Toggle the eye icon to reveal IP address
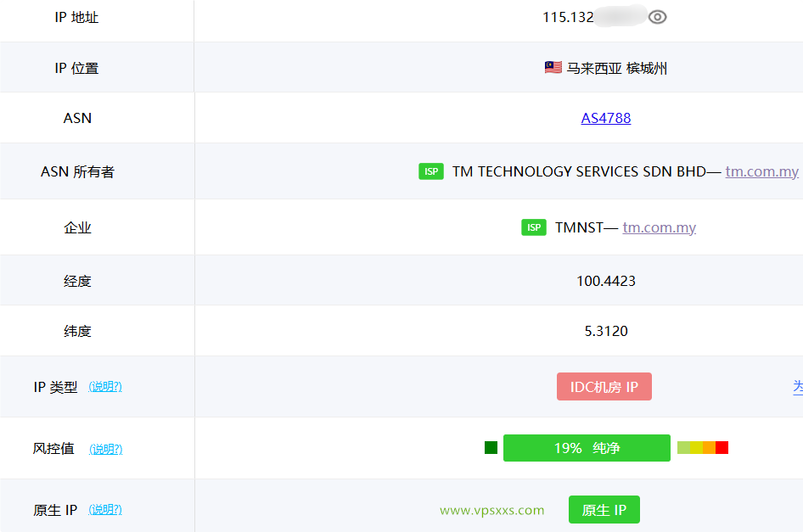Viewport: 803px width, 532px height. [657, 17]
